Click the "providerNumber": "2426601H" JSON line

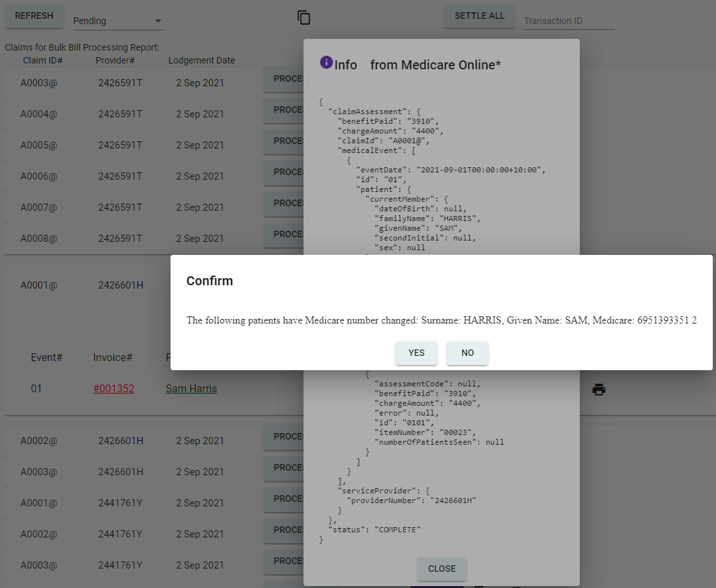click(411, 500)
